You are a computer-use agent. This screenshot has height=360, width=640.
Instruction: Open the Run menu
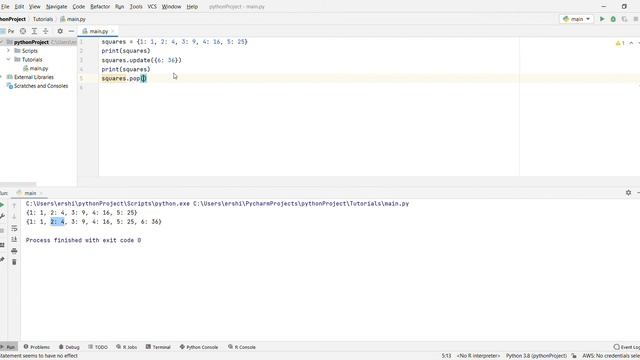[120, 7]
